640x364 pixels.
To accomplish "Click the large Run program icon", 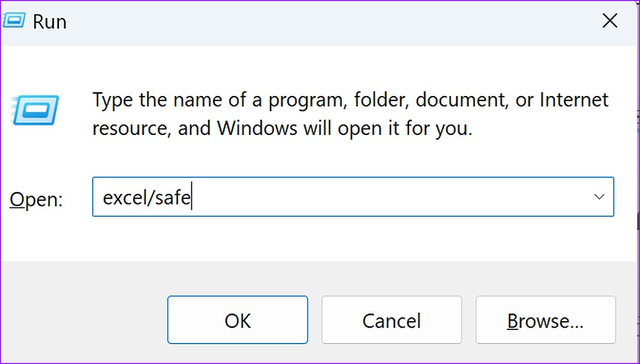I will coord(36,109).
